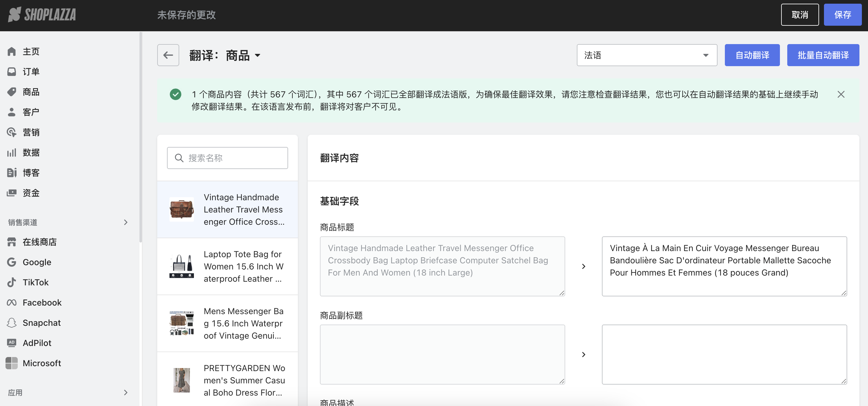The width and height of the screenshot is (868, 406).
Task: Click the 保存 save button
Action: (x=842, y=14)
